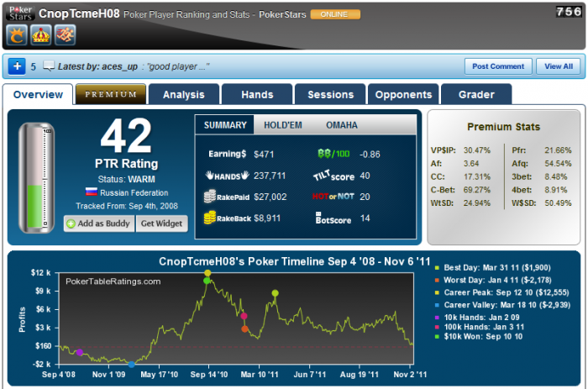The width and height of the screenshot is (588, 389).
Task: Click the View All comments button
Action: tap(559, 66)
